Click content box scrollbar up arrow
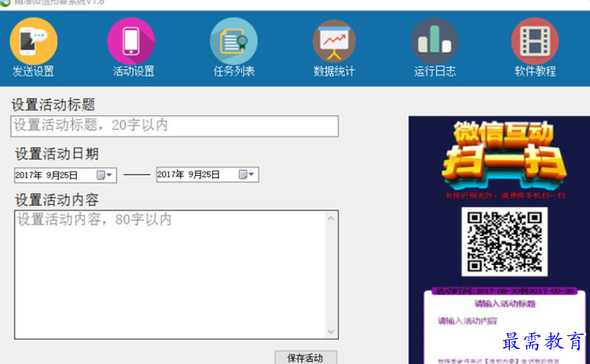The image size is (590, 364). (331, 218)
